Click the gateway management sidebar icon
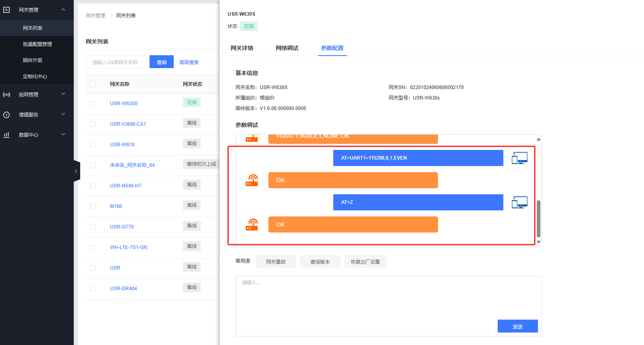Image resolution: width=644 pixels, height=345 pixels. coord(6,10)
